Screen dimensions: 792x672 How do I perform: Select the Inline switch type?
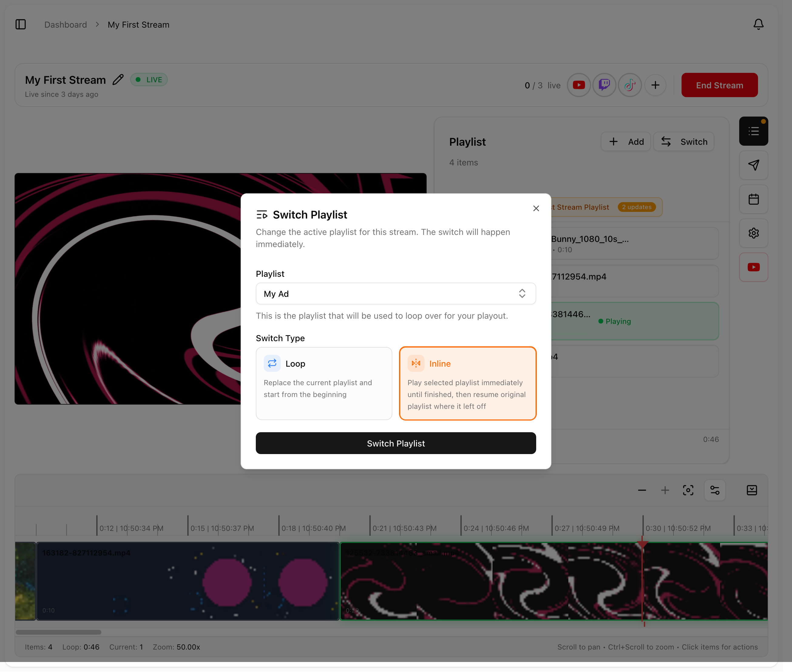[x=467, y=383]
